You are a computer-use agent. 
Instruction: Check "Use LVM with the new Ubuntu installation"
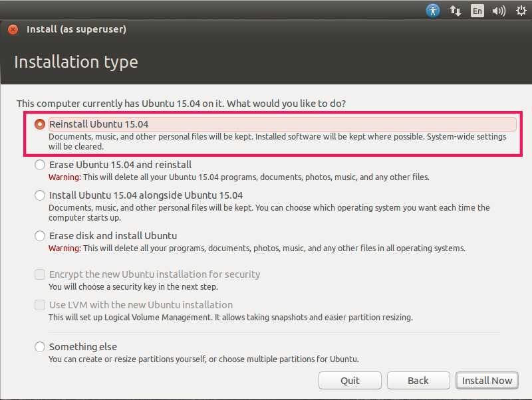point(39,305)
